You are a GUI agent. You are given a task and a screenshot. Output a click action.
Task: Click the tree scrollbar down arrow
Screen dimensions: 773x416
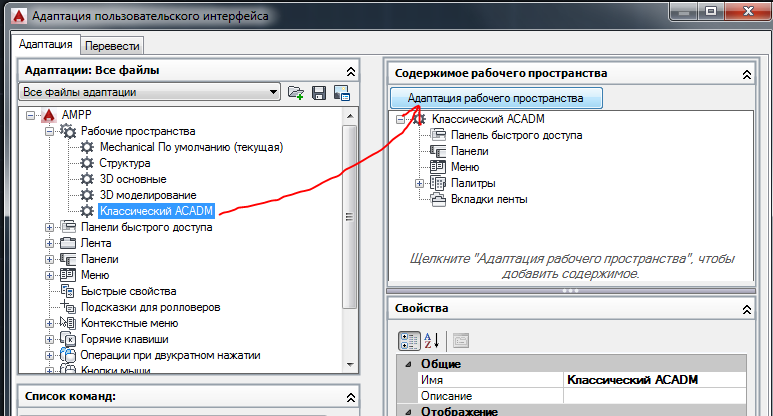350,365
